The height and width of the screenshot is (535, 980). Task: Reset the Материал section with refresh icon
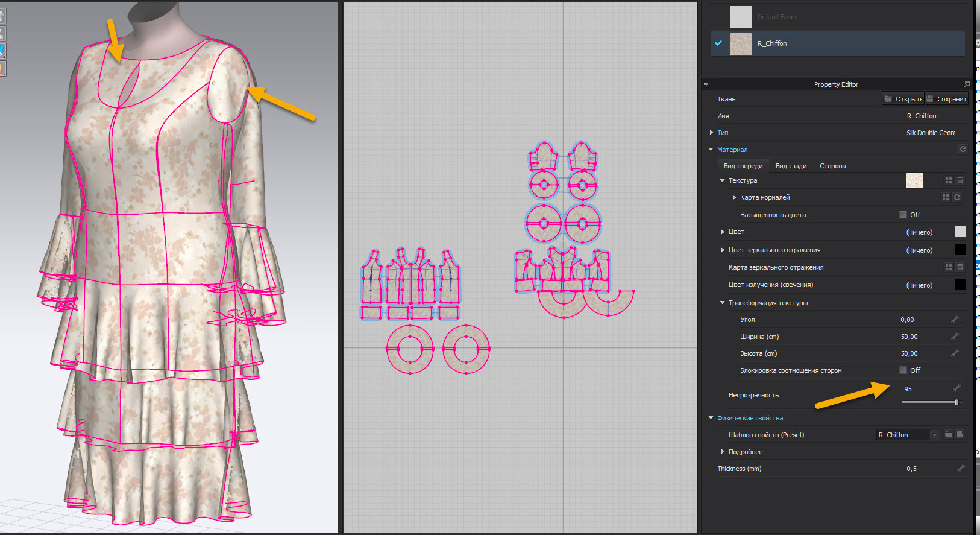[963, 149]
